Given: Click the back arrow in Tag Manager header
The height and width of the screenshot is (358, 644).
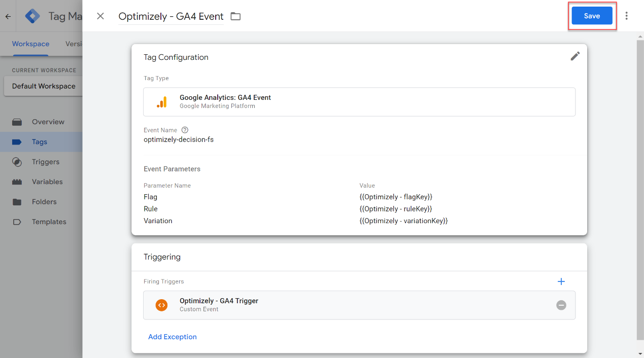Looking at the screenshot, I should (8, 16).
